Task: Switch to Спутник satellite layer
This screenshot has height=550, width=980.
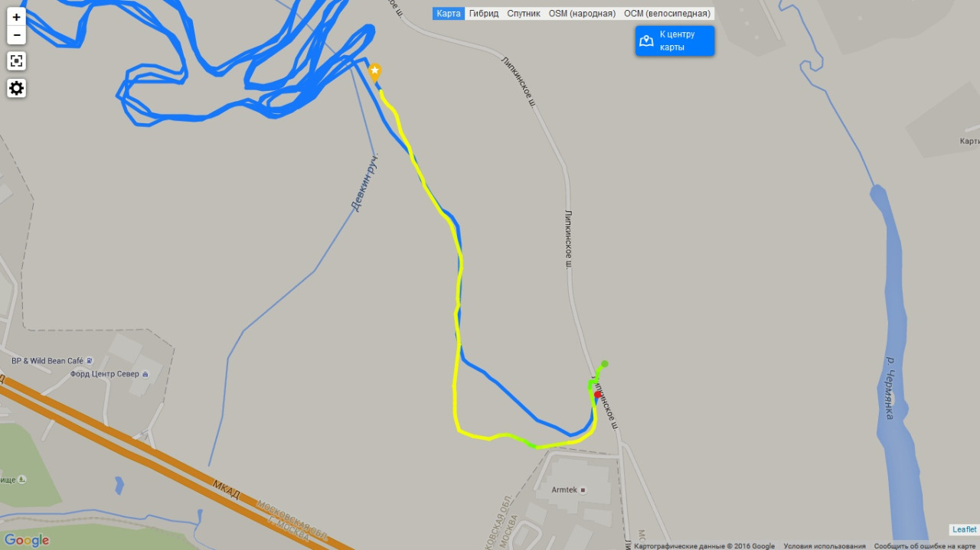Action: 524,14
